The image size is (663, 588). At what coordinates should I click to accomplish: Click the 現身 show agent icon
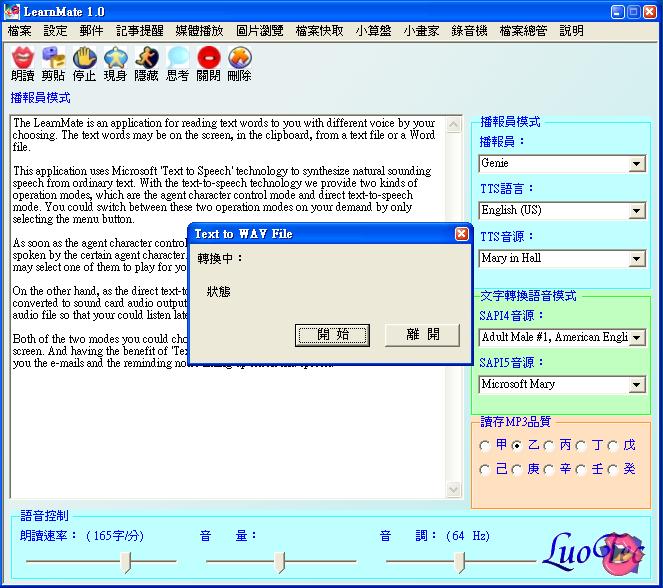pyautogui.click(x=115, y=57)
